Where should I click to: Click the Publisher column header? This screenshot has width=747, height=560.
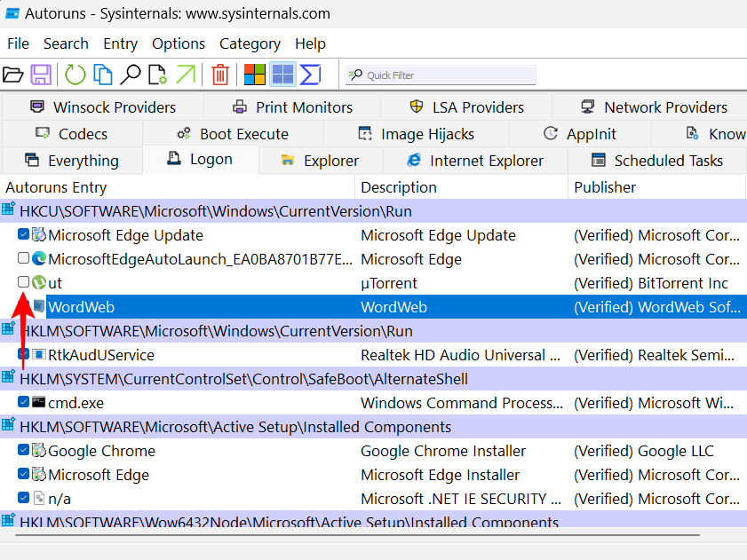[x=605, y=187]
